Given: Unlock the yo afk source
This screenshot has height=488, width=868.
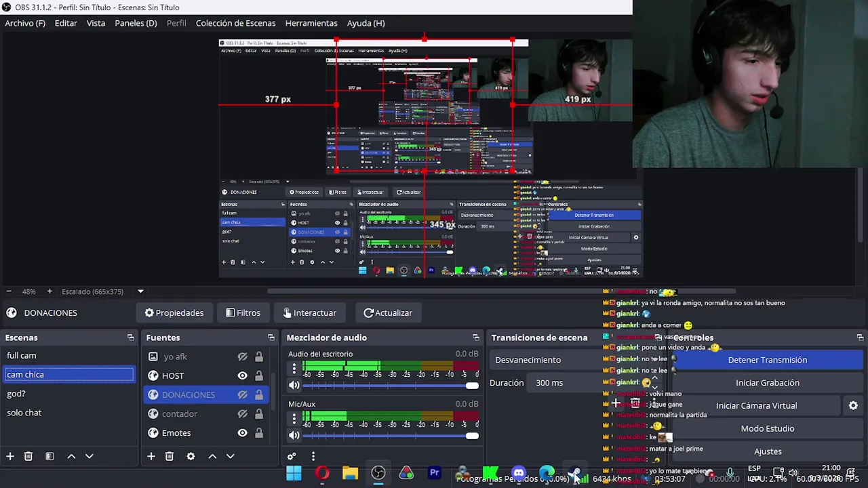Looking at the screenshot, I should 259,357.
